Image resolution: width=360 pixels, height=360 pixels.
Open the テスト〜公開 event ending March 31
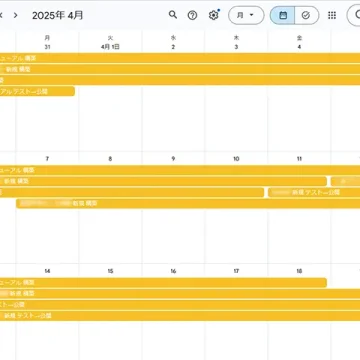[x=37, y=91]
